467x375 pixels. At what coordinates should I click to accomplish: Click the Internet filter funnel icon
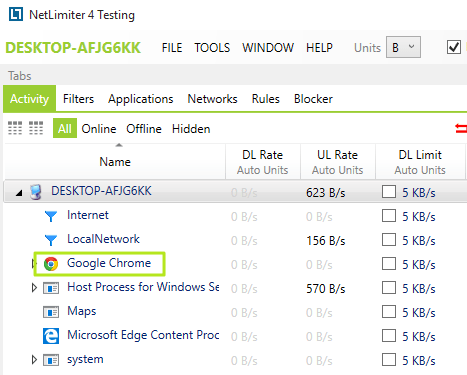tap(51, 216)
